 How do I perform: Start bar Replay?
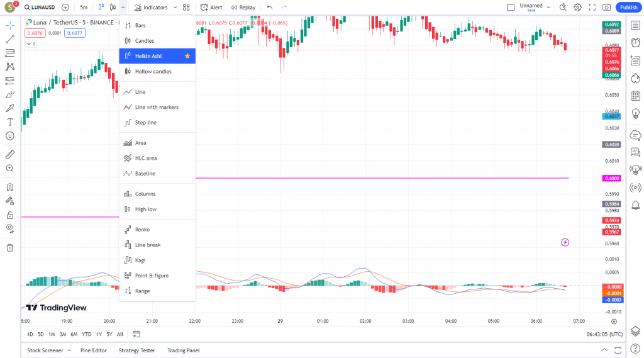pos(243,8)
